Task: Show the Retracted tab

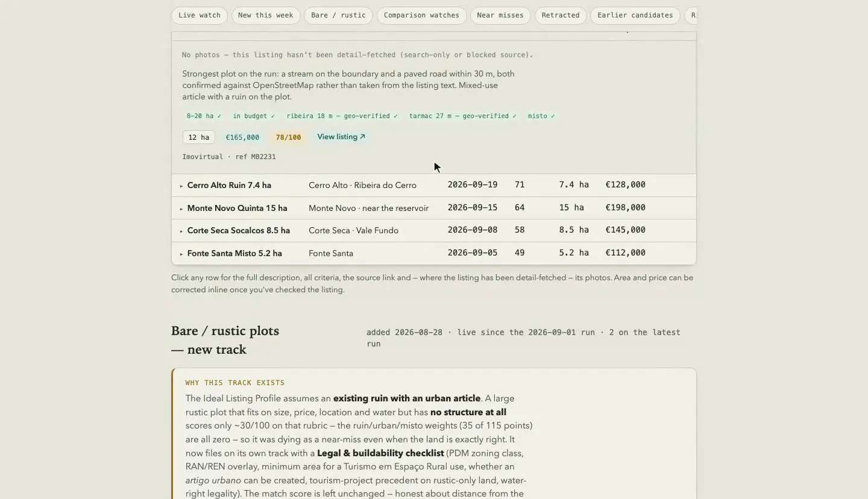Action: (561, 16)
